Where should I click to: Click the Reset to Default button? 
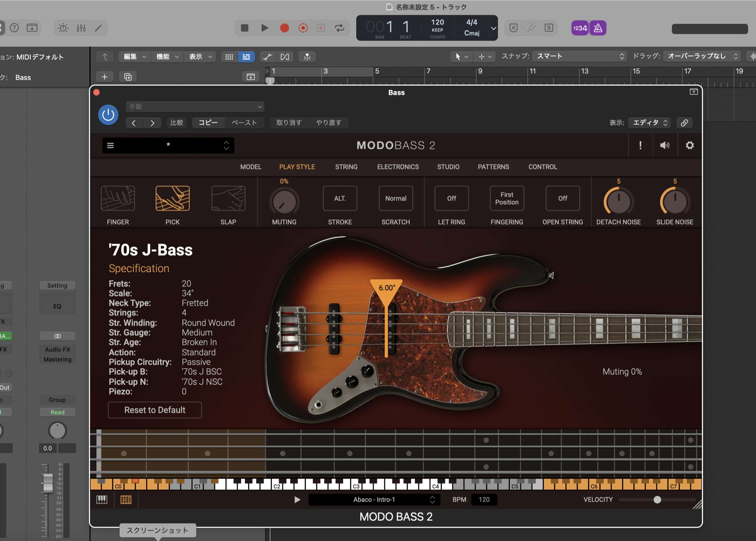(155, 410)
